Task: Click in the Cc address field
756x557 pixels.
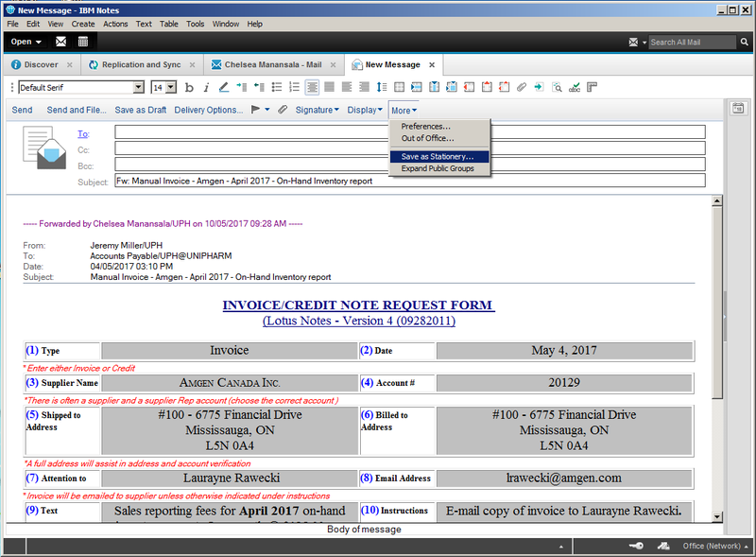Action: (x=410, y=148)
